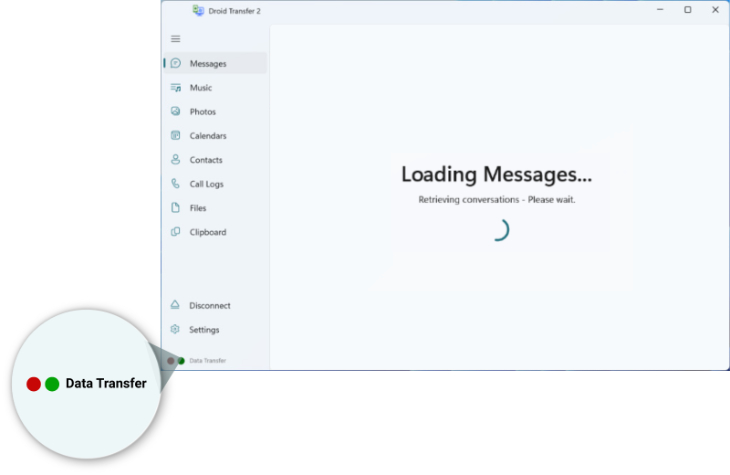Open the hamburger menu in the sidebar
The image size is (730, 475).
click(176, 39)
